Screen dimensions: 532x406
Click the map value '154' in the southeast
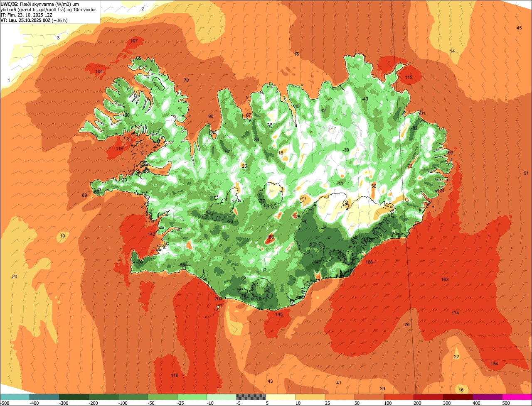(x=494, y=364)
